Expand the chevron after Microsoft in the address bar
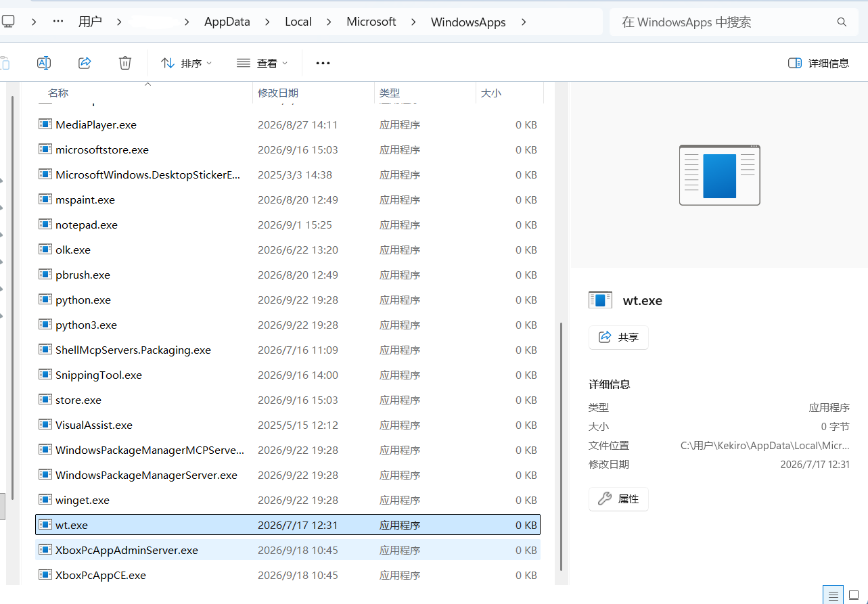Viewport: 868px width, 604px height. (413, 22)
